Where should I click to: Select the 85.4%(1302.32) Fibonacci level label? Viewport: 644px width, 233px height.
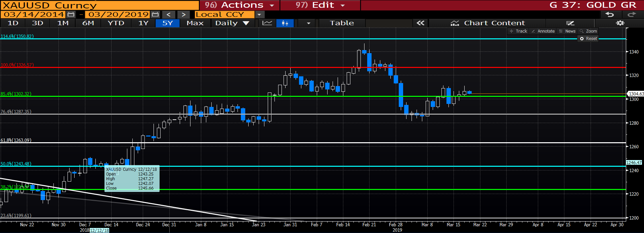(x=16, y=94)
